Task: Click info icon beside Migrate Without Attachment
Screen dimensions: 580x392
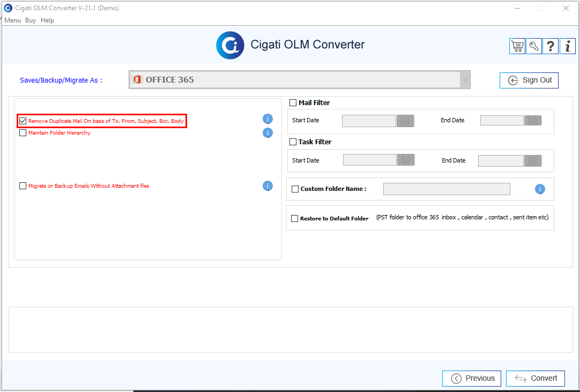Action: click(268, 186)
